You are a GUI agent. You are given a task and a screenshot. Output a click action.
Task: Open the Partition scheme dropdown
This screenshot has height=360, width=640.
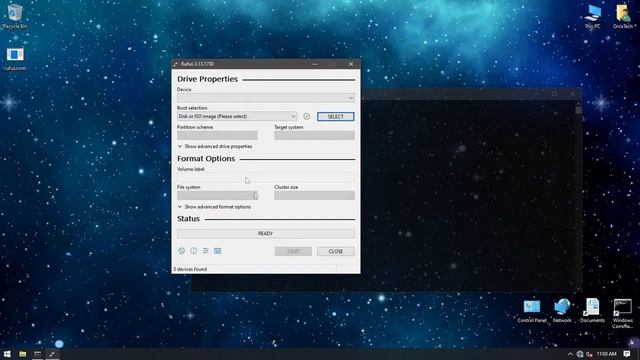217,135
